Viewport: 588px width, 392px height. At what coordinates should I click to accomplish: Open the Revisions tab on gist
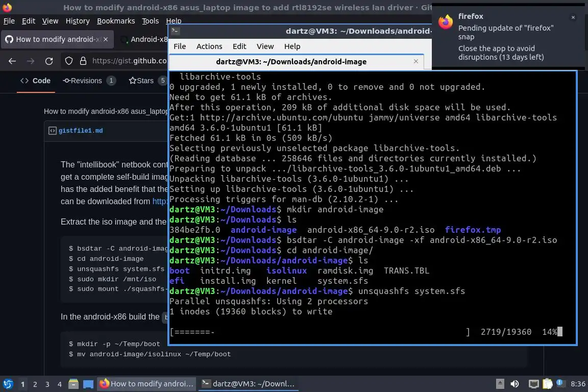(x=90, y=81)
